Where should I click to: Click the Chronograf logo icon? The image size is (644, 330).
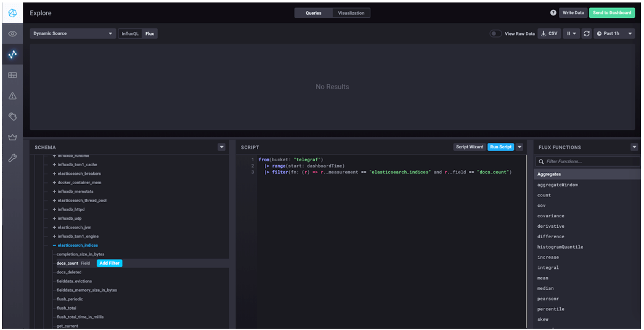[12, 13]
